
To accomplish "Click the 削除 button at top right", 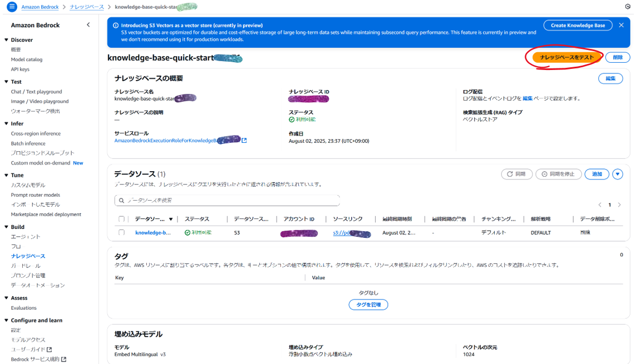I will click(x=617, y=57).
